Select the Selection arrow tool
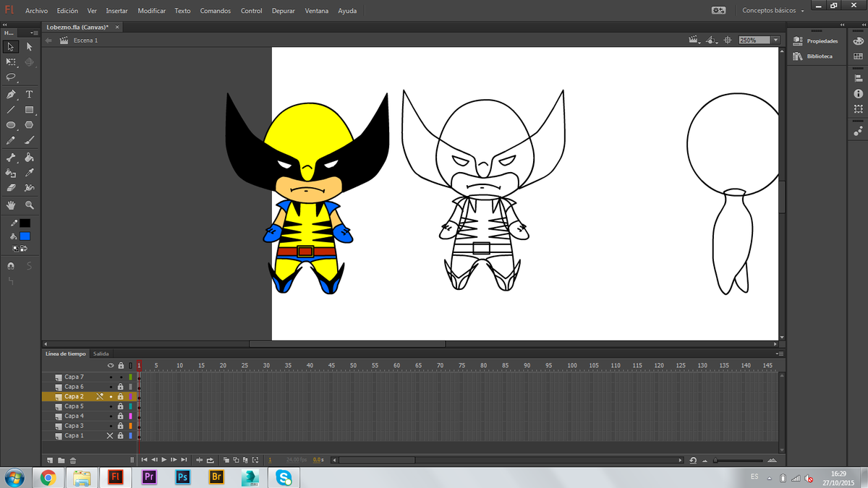Viewport: 868px width, 488px height. 11,46
